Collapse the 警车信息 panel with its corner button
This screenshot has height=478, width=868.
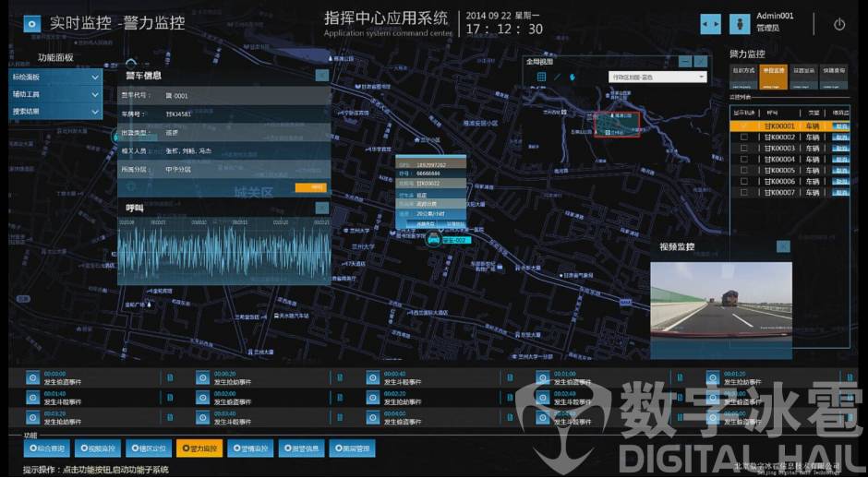pyautogui.click(x=321, y=76)
